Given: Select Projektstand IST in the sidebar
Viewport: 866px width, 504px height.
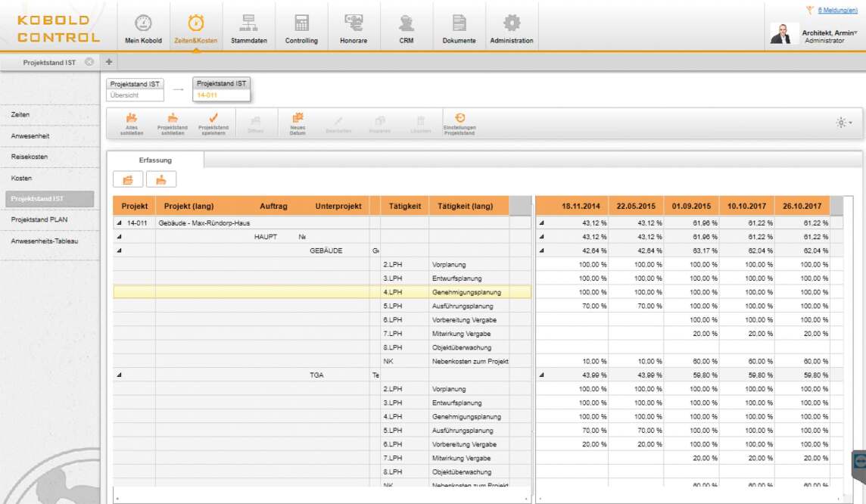Looking at the screenshot, I should tap(50, 199).
